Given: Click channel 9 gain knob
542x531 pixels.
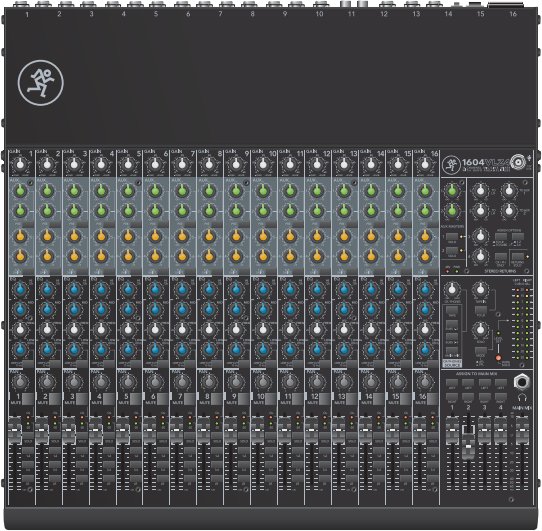Looking at the screenshot, I should tap(236, 165).
